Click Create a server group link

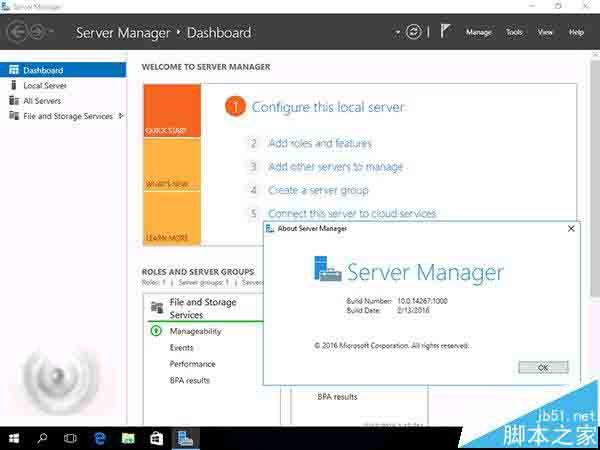318,190
